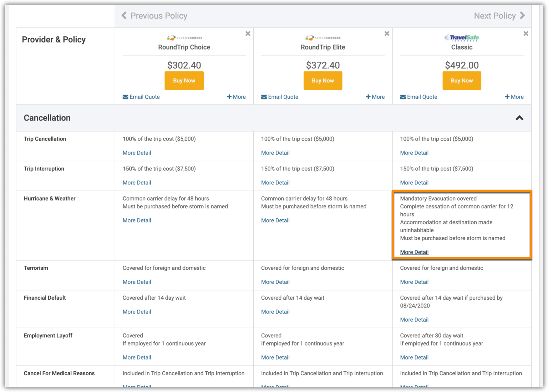Collapse the Cancellation section chevron
Image resolution: width=548 pixels, height=392 pixels.
519,118
